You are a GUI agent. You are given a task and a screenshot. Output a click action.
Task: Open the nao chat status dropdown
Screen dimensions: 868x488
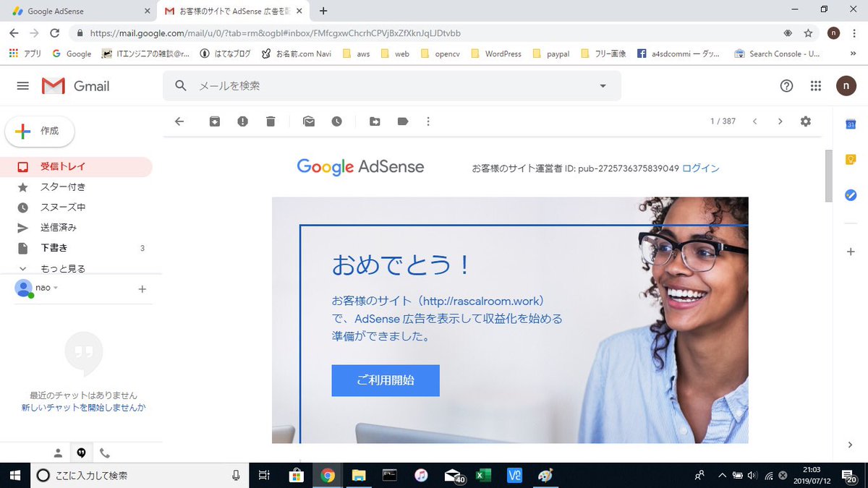pos(47,288)
